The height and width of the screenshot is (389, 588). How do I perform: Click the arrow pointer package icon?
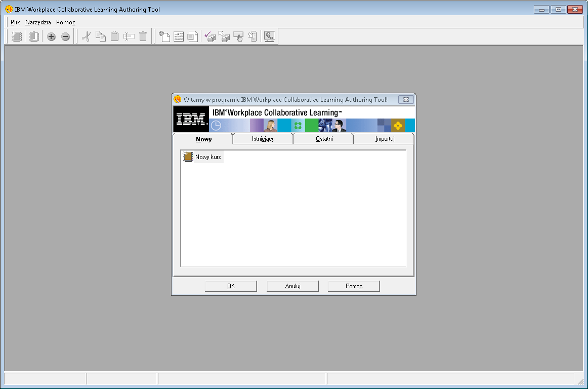click(224, 36)
